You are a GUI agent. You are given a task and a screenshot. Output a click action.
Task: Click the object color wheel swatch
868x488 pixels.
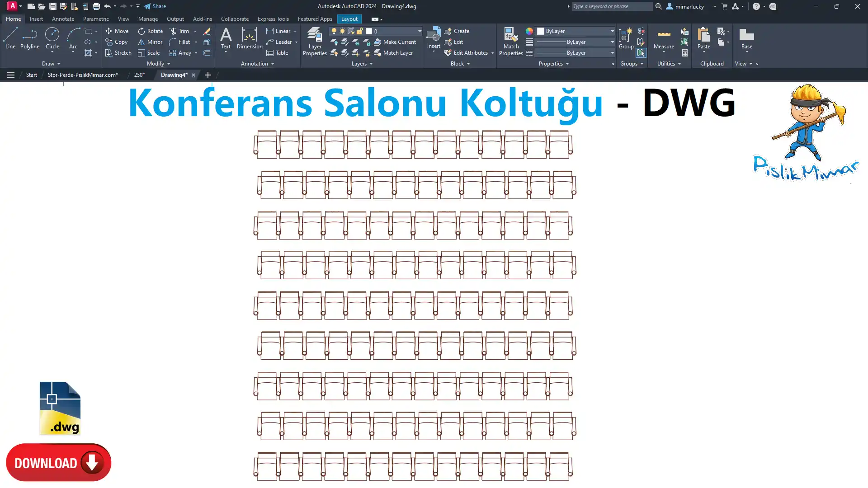coord(529,31)
